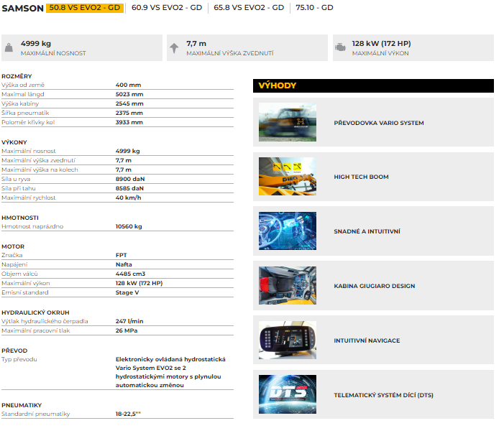Open the 65.8 VS EVO2 - GD tab
The height and width of the screenshot is (436, 504).
[249, 8]
